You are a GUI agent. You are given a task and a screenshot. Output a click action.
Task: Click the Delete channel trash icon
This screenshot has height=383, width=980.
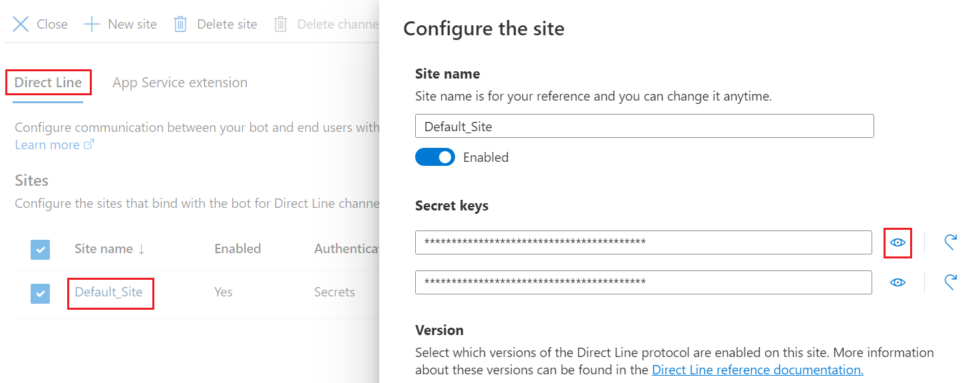281,25
